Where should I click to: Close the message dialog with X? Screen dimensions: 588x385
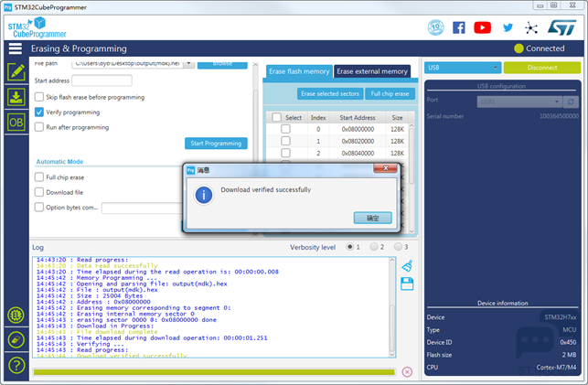(385, 168)
